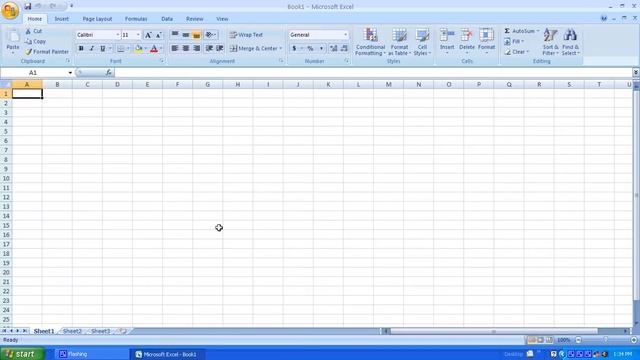Open Find & Select menu
Image resolution: width=640 pixels, height=360 pixels.
570,42
